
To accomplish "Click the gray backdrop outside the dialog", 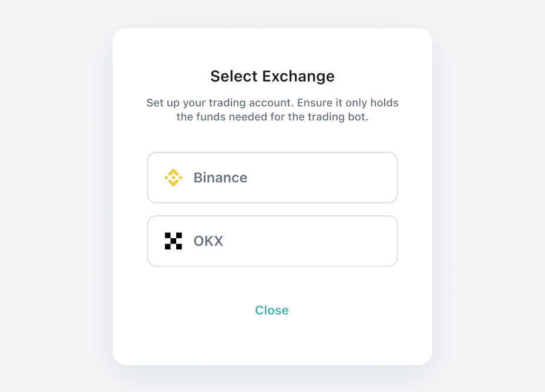I will pos(53,194).
